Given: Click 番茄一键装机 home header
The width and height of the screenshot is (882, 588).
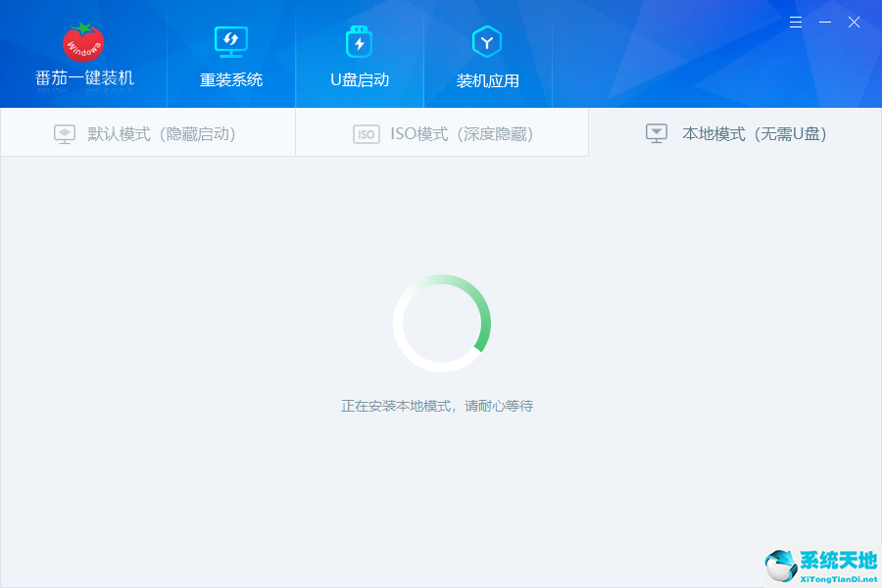Looking at the screenshot, I should click(82, 81).
